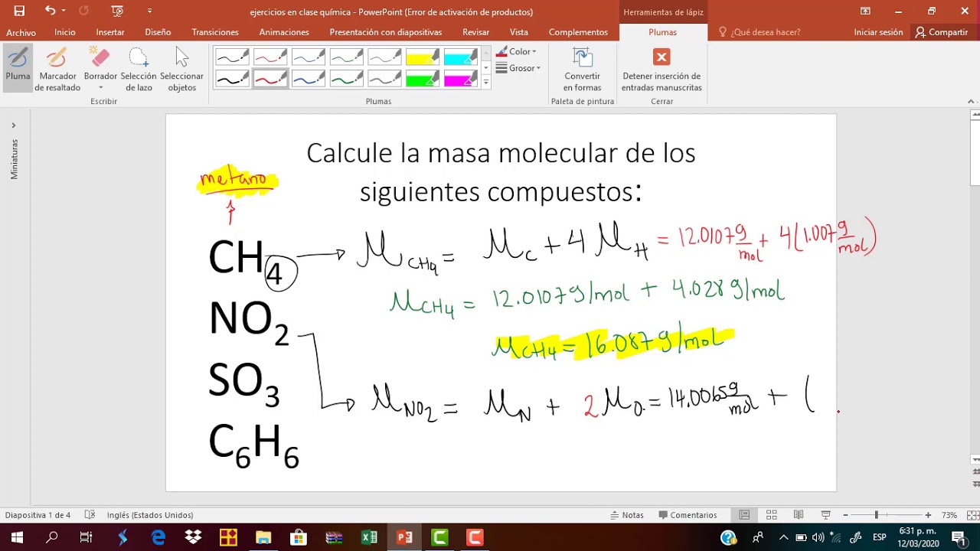
Task: Select the thick gray pen in bottom row
Action: (384, 78)
